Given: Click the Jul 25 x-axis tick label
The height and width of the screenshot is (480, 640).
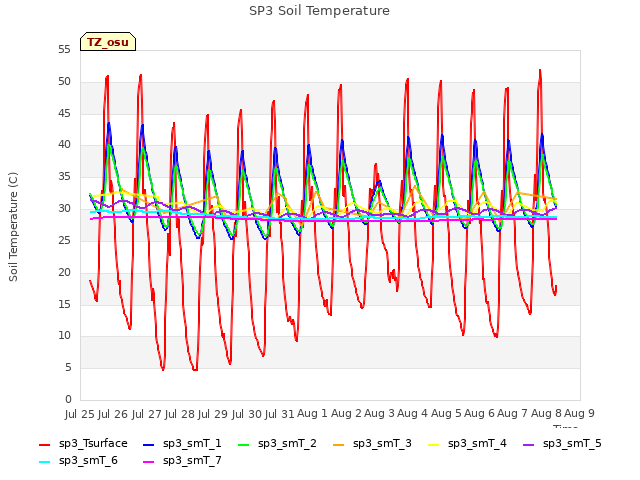Looking at the screenshot, I should tap(80, 414).
